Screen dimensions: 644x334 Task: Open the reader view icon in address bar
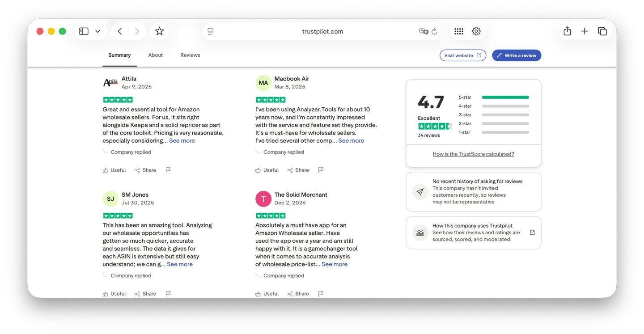point(211,31)
